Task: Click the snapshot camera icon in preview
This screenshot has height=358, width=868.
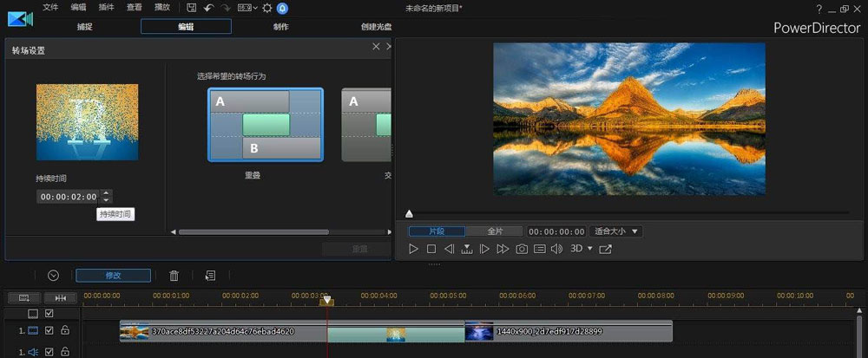Action: tap(522, 249)
